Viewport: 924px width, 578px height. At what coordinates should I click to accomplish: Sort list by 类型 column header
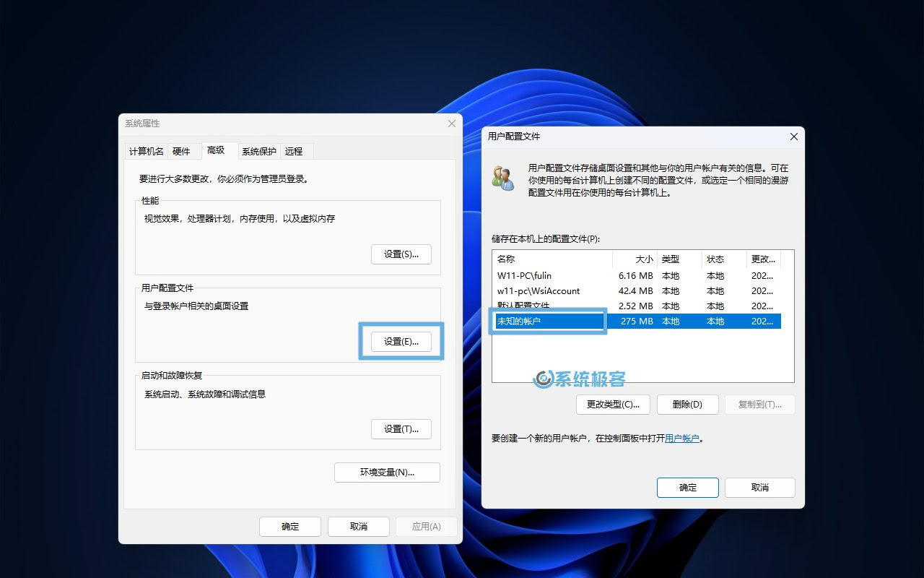coord(679,259)
